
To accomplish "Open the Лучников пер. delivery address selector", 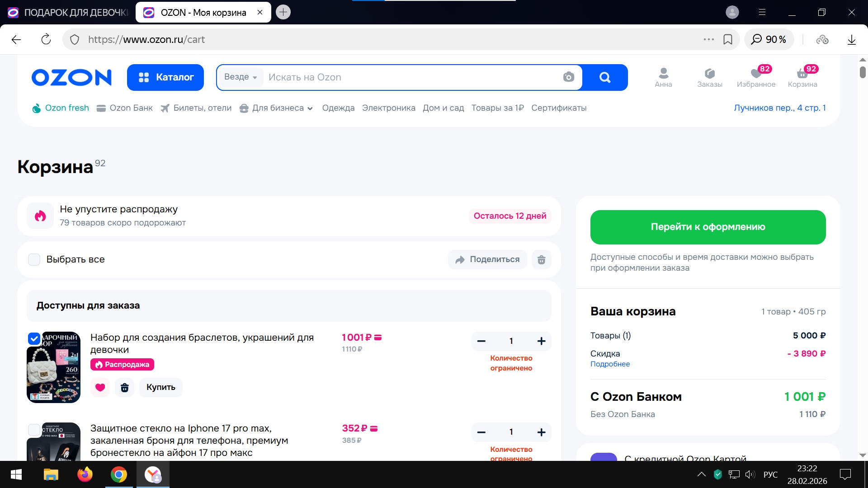I will (779, 108).
